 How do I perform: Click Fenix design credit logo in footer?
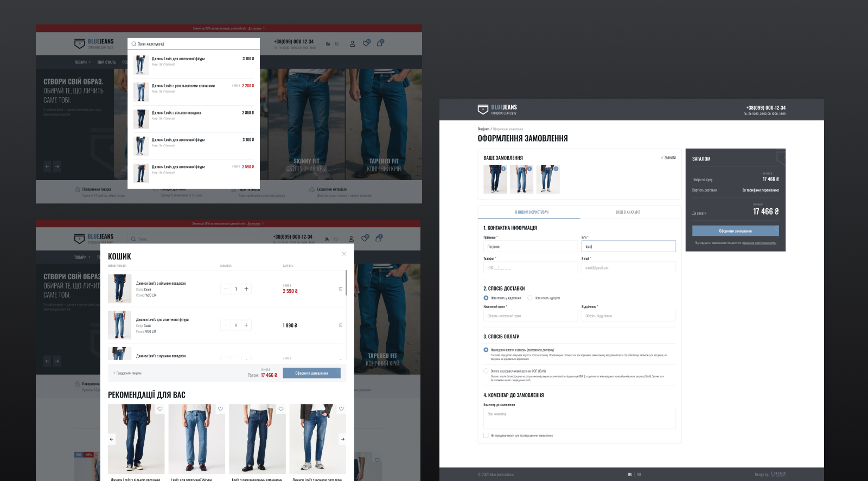[778, 474]
